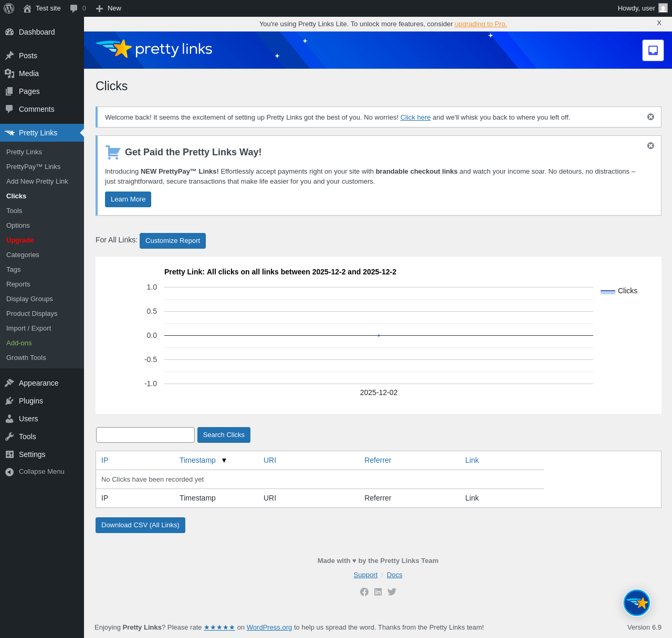This screenshot has width=672, height=638.
Task: Open the Posts pushpin menu
Action: click(x=42, y=56)
